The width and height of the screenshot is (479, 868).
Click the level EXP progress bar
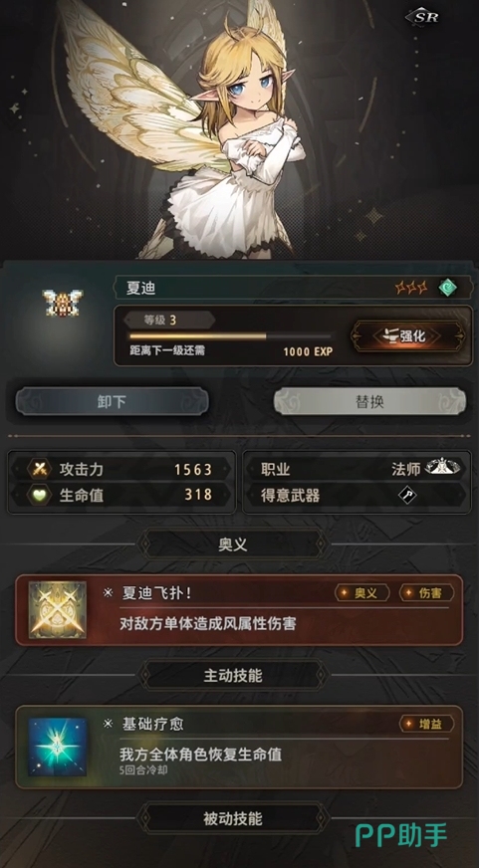click(x=231, y=335)
